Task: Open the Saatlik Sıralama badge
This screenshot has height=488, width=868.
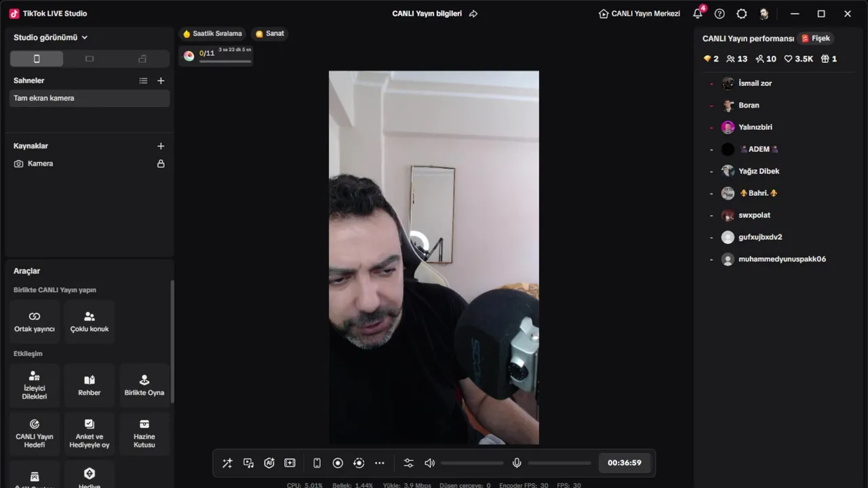Action: coord(212,34)
